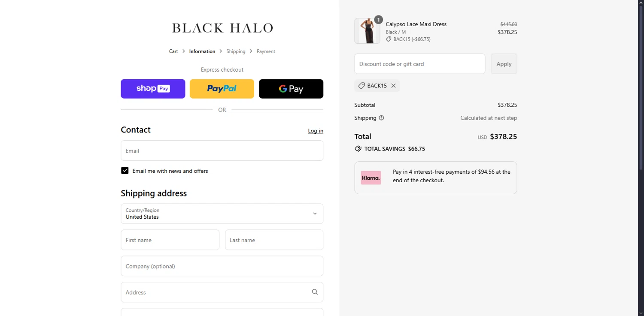Pay with Shop Pay express button
This screenshot has width=644, height=316.
[x=153, y=89]
